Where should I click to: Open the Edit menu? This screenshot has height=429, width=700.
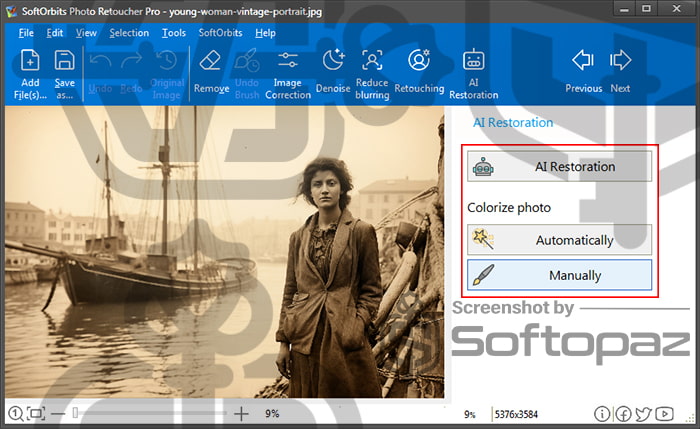point(55,33)
